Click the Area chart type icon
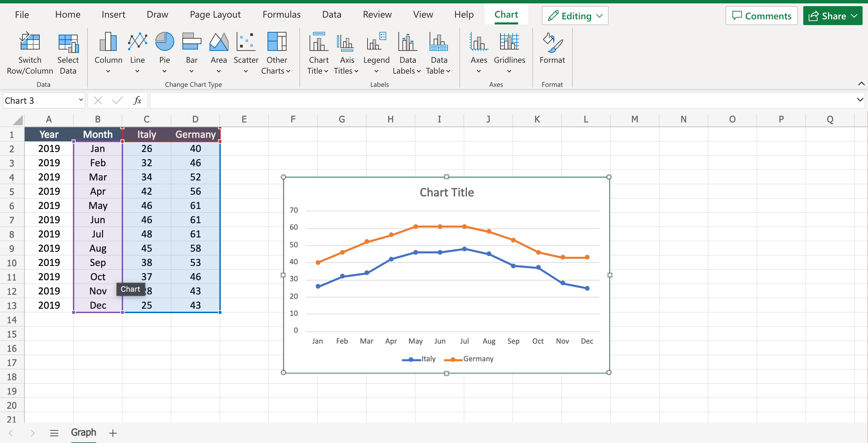Viewport: 868px width, 443px height. tap(219, 42)
